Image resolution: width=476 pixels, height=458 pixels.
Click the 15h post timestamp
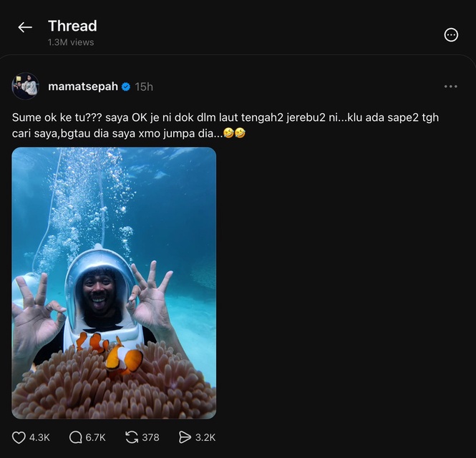(144, 87)
